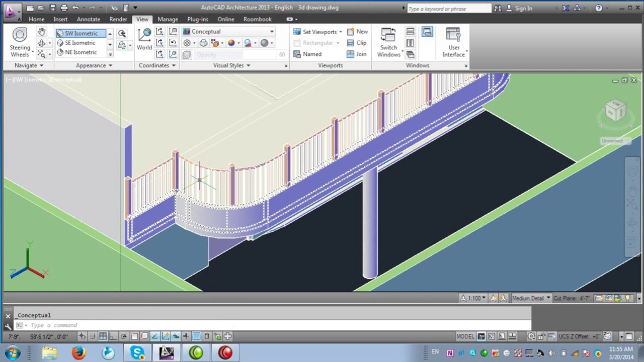
Task: Open the Roombook ribbon tab
Action: pyautogui.click(x=258, y=19)
